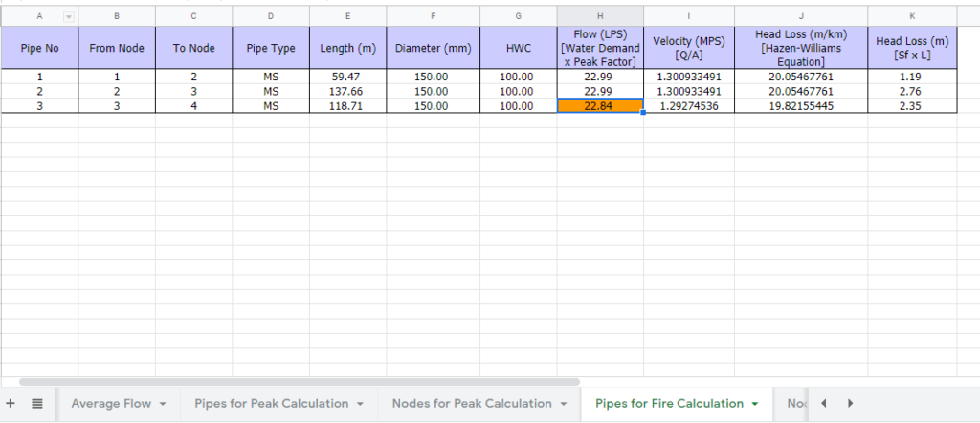This screenshot has height=423, width=980.
Task: Switch to the Average Flow sheet
Action: pyautogui.click(x=111, y=404)
